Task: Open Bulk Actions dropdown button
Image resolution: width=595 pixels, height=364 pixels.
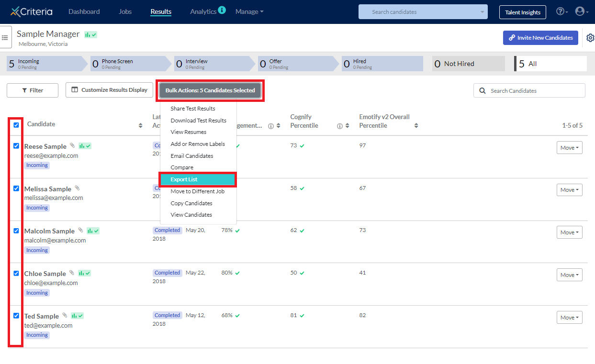Action: point(210,90)
